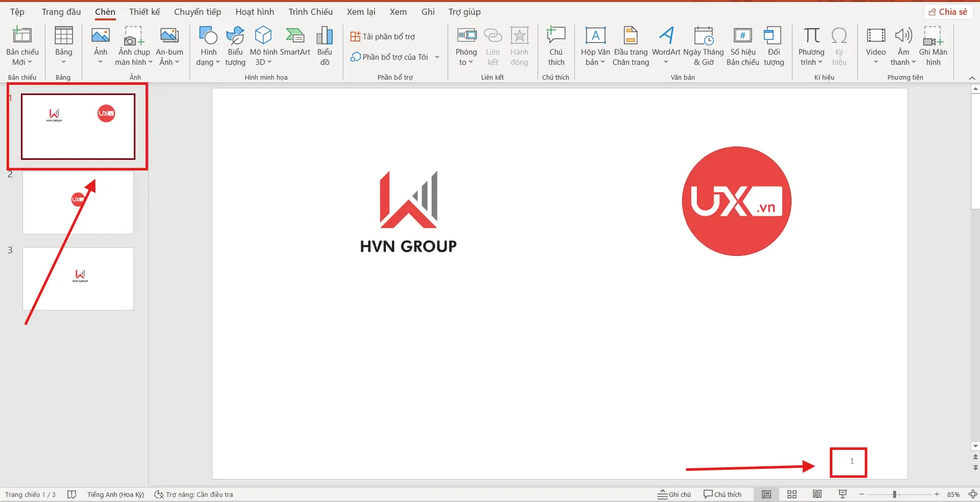The image size is (980, 502).
Task: Click the Chia sẻ share button
Action: (x=948, y=12)
